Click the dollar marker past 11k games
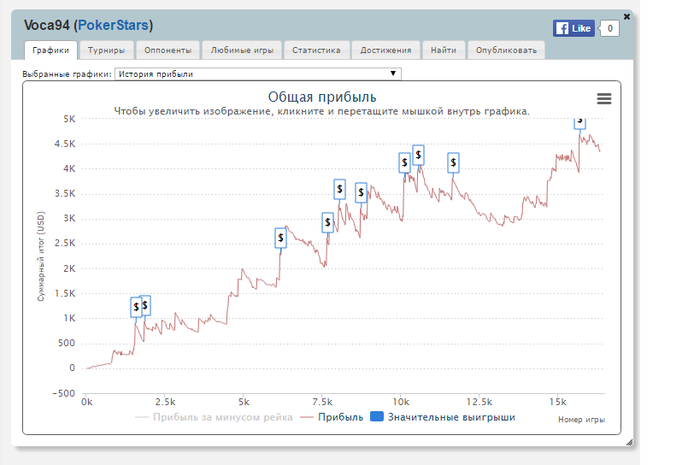This screenshot has width=700, height=465. pyautogui.click(x=453, y=163)
